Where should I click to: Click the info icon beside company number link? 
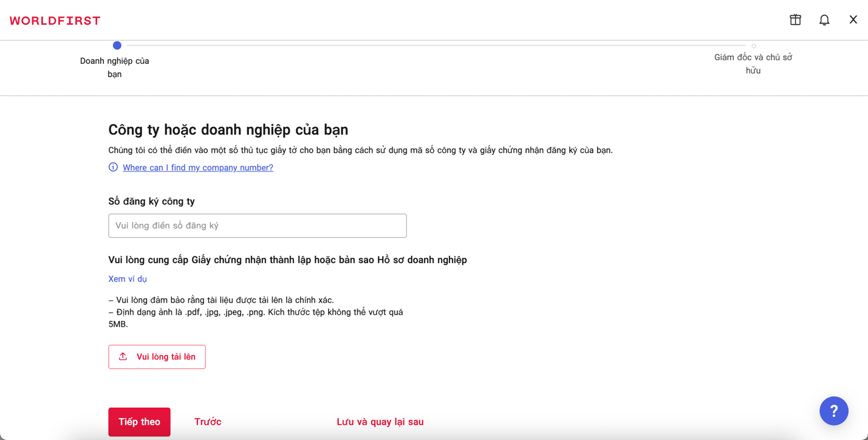113,167
